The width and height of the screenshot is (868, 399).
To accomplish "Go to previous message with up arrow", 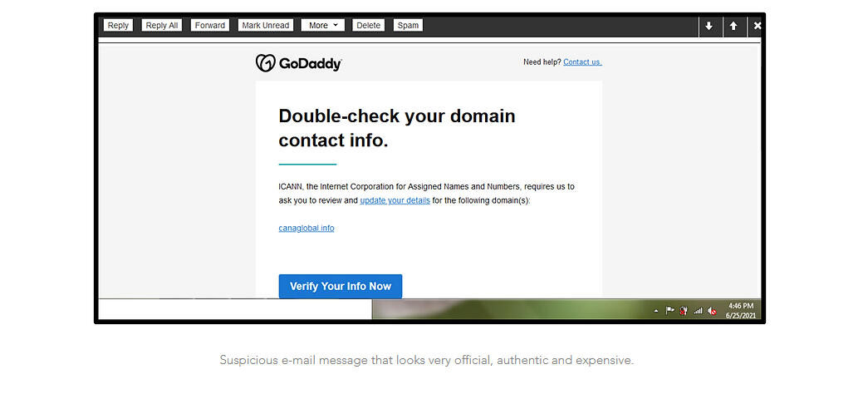I will coord(733,26).
